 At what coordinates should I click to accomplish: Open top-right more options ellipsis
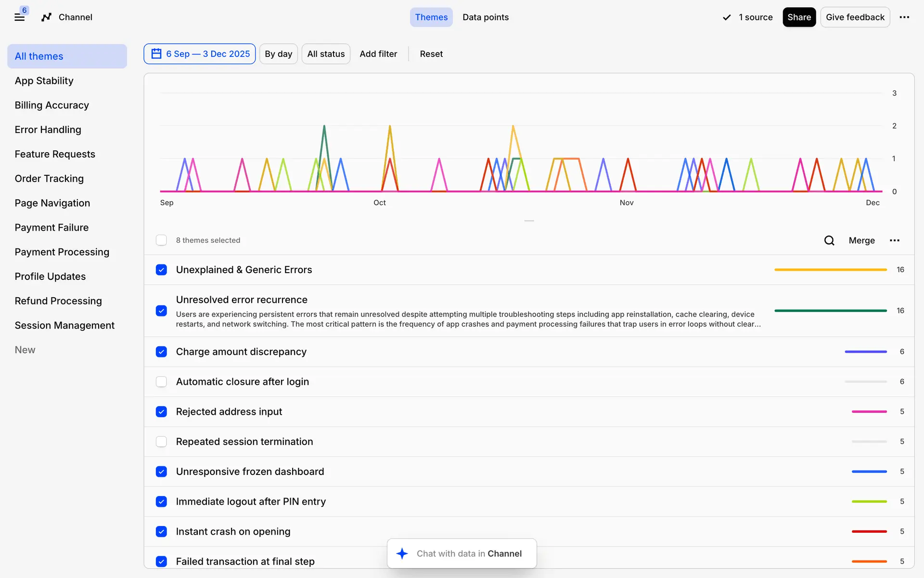tap(904, 17)
